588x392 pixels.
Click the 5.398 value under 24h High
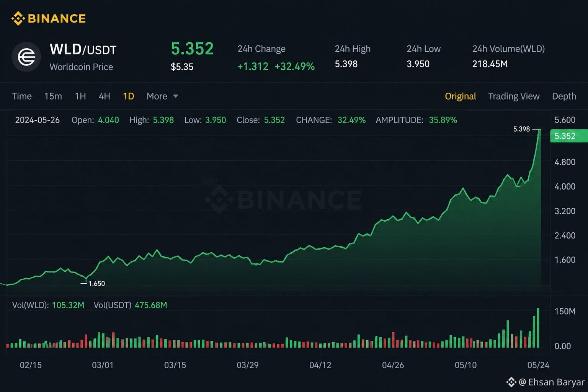coord(346,64)
